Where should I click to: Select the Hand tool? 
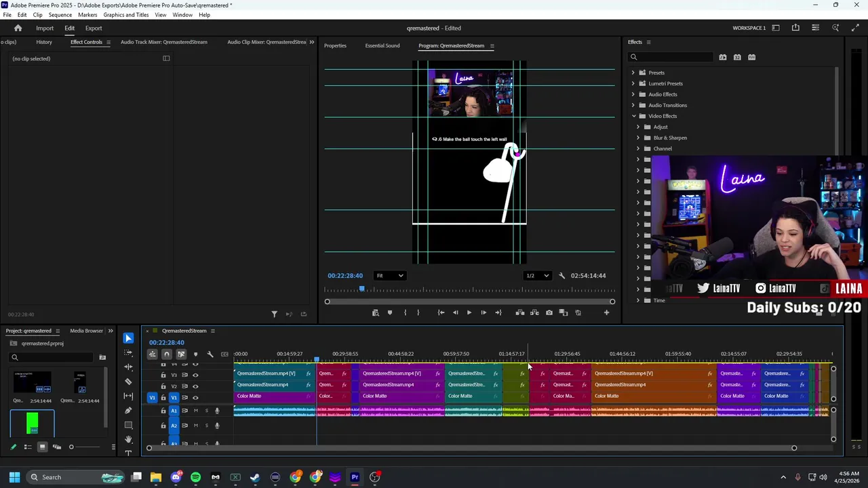128,439
